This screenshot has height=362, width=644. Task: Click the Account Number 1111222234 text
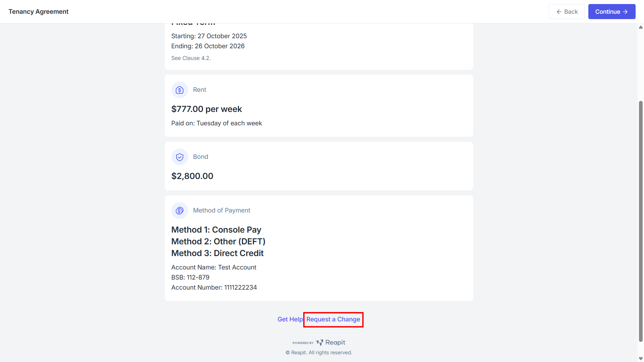click(x=214, y=288)
